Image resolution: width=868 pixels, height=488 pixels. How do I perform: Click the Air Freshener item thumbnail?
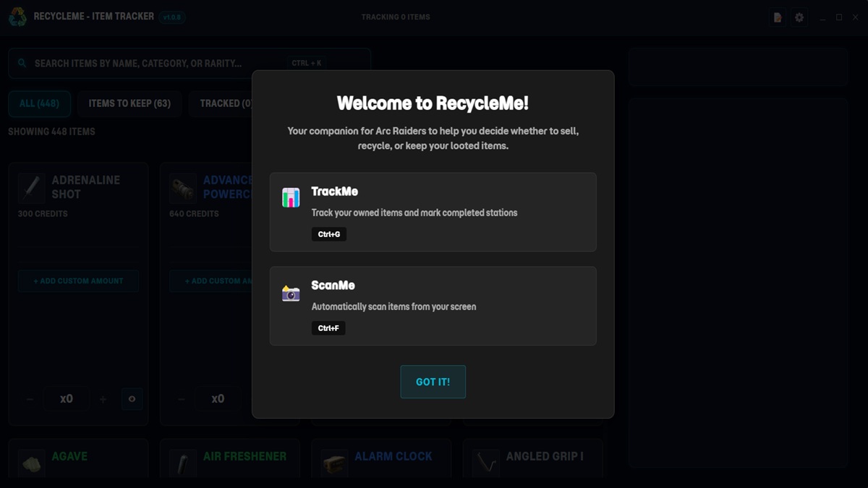coord(183,463)
